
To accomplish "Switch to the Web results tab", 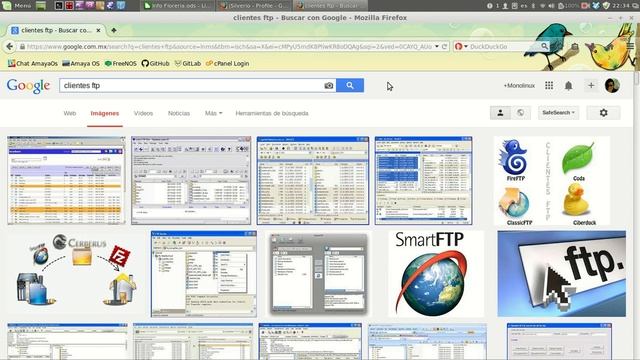I will point(70,113).
